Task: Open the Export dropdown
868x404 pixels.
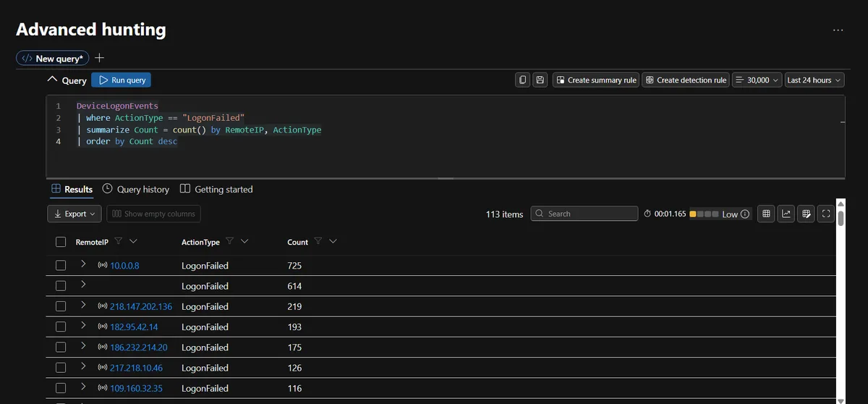Action: (75, 214)
